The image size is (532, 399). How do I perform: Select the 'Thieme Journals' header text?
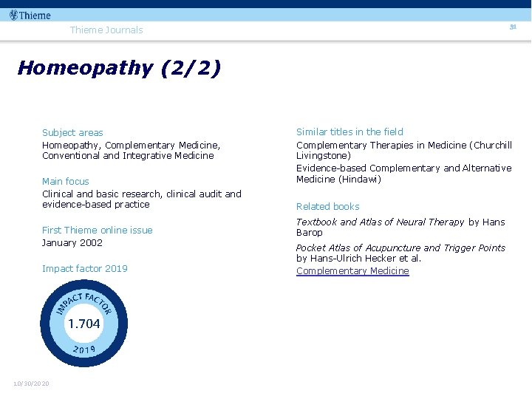tap(106, 30)
